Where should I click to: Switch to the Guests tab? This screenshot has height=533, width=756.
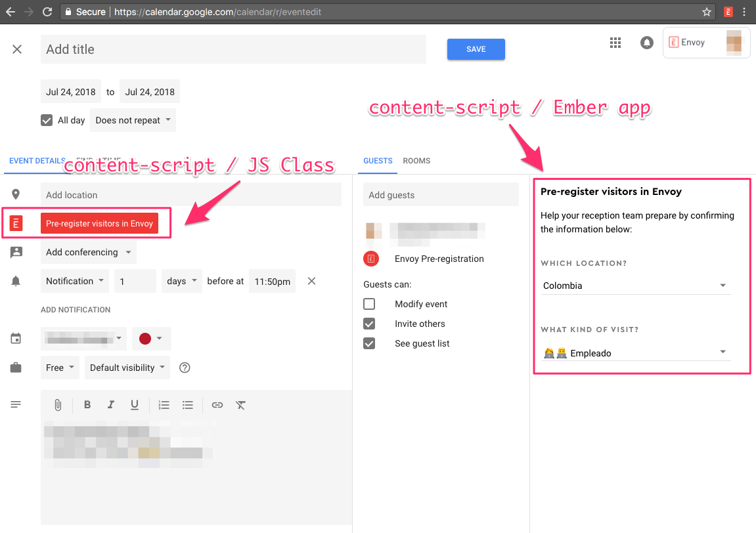click(378, 160)
